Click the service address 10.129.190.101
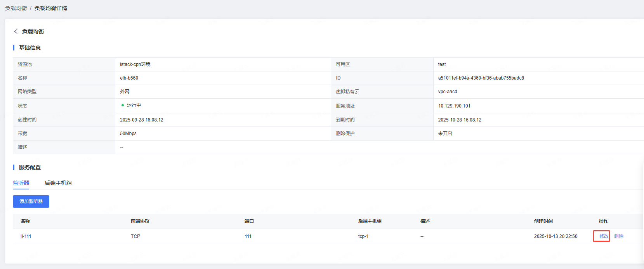 tap(454, 106)
